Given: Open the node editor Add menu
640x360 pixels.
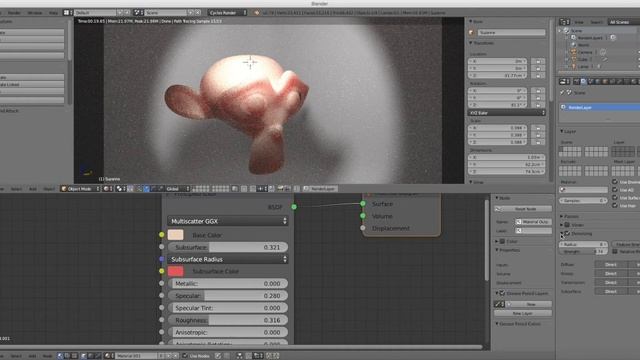Looking at the screenshot, I should pyautogui.click(x=32, y=356).
